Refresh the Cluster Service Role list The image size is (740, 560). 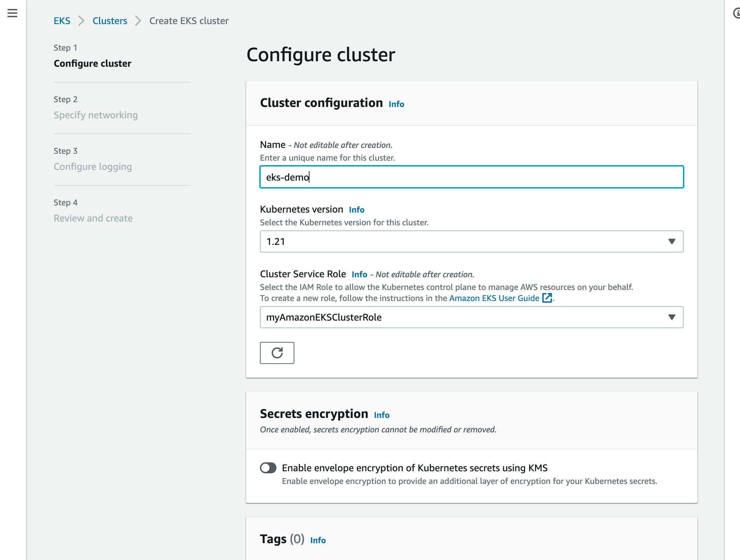click(x=277, y=353)
